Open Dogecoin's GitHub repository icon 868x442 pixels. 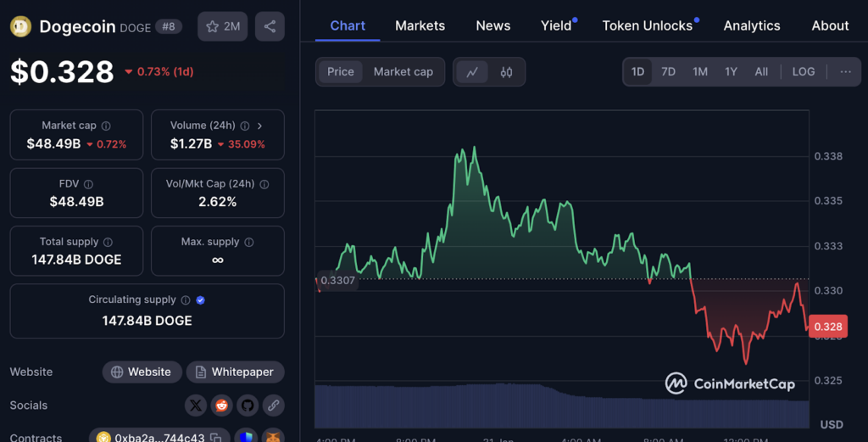point(247,406)
